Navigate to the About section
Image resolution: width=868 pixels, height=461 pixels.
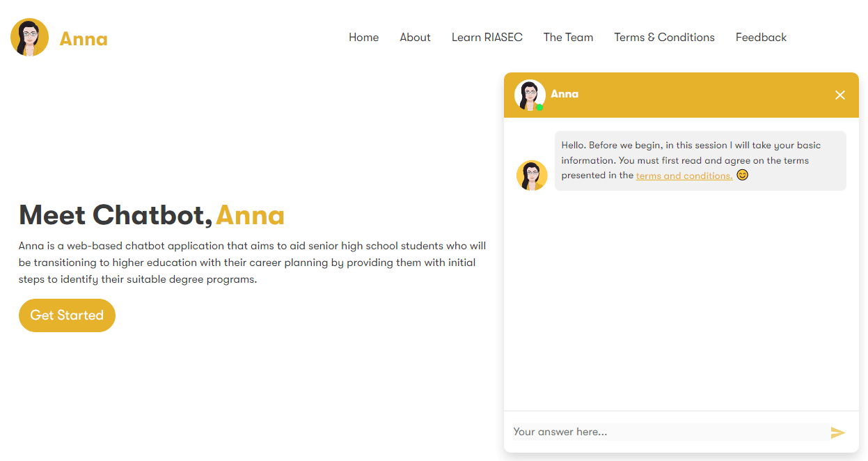pyautogui.click(x=415, y=38)
